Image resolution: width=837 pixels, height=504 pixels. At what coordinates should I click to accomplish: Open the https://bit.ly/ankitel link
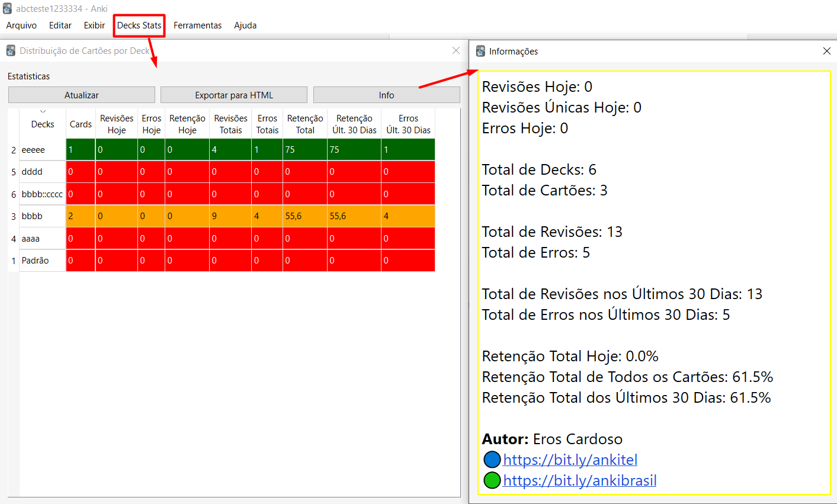570,460
